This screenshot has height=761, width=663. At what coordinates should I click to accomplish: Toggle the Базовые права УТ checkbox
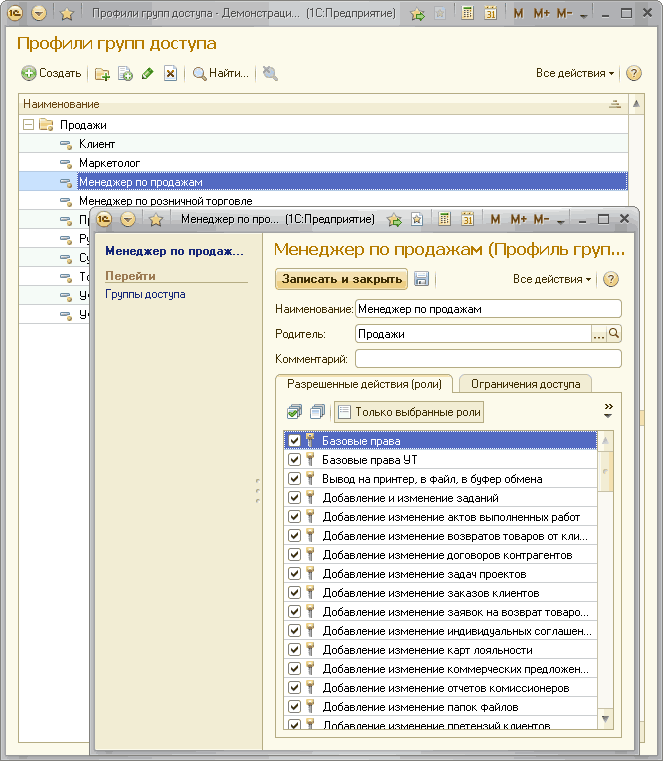click(294, 459)
